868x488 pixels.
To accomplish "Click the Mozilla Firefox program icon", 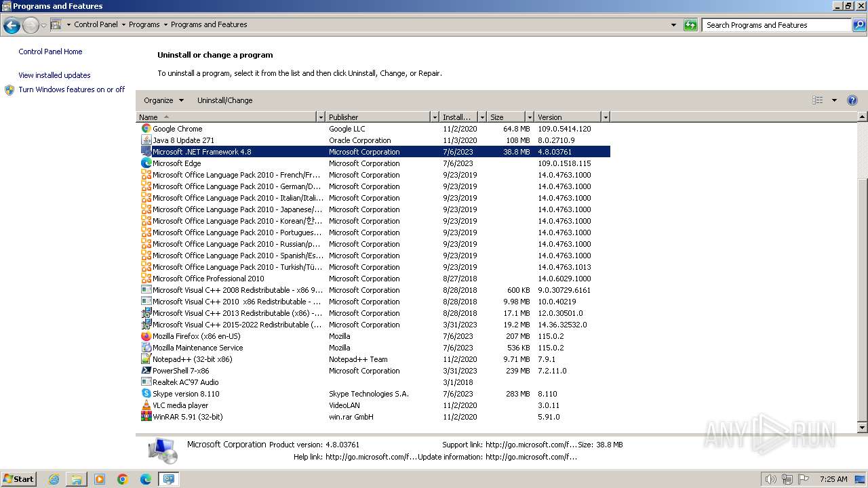I will point(146,336).
